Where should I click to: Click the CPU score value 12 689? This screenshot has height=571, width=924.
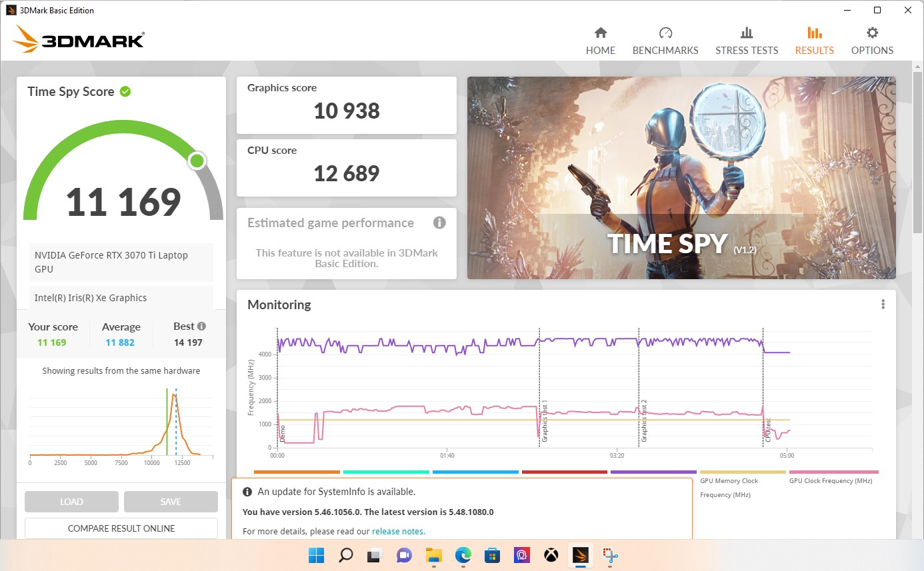click(x=347, y=173)
